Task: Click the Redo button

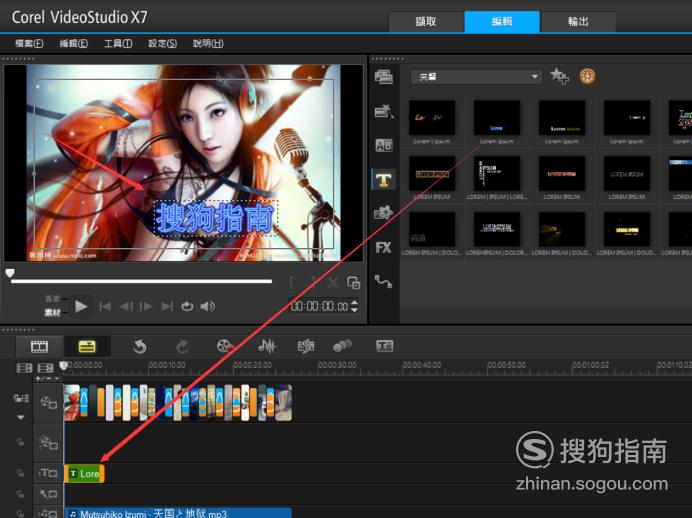Action: coord(182,347)
